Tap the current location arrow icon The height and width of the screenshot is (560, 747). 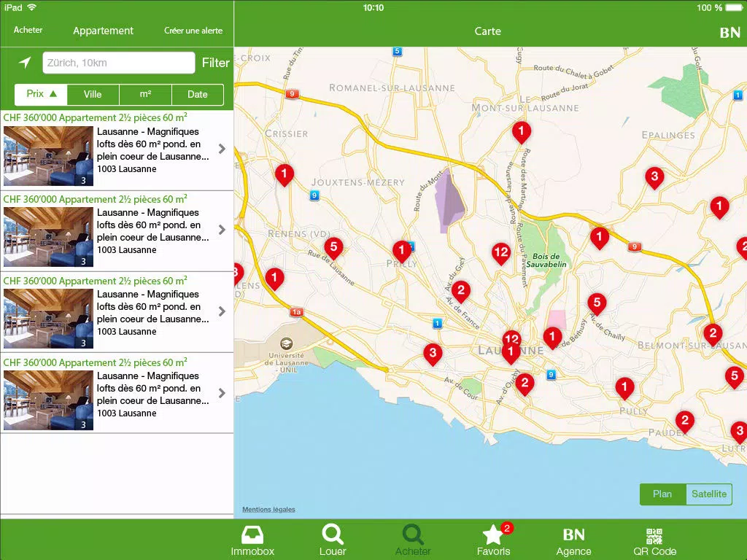26,63
